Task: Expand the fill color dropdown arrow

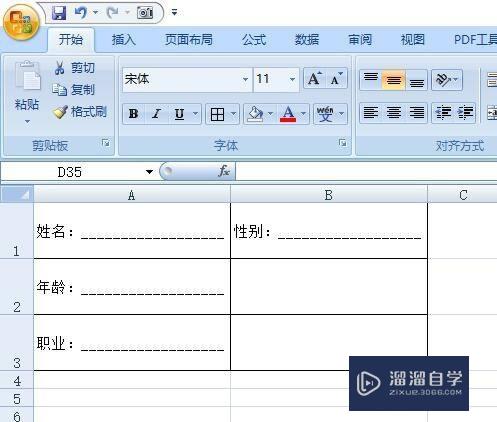Action: 271,114
